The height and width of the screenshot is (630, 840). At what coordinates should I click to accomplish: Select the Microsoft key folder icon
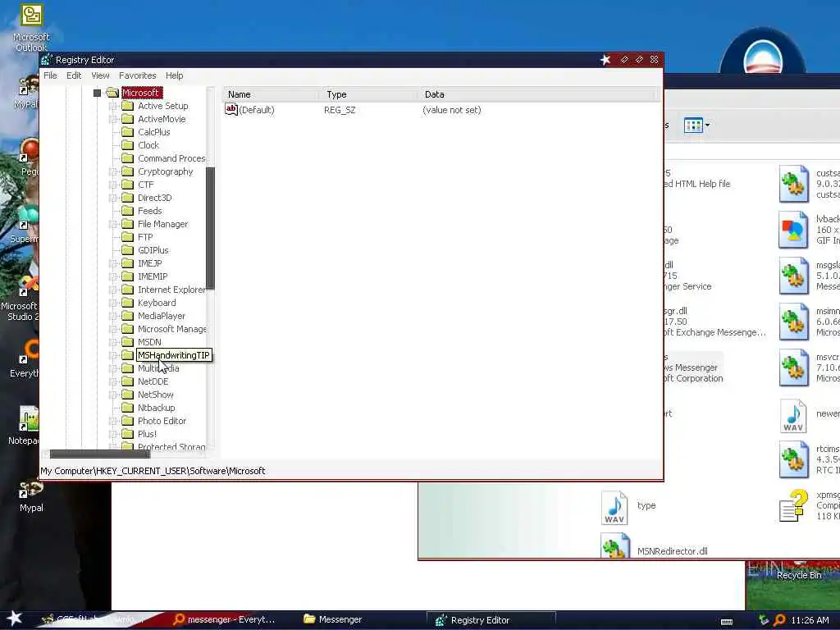click(112, 93)
